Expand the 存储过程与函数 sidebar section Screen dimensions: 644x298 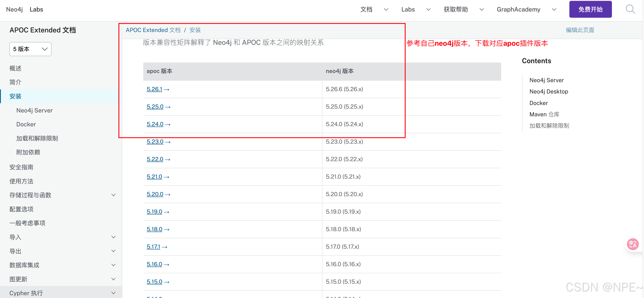tap(113, 195)
